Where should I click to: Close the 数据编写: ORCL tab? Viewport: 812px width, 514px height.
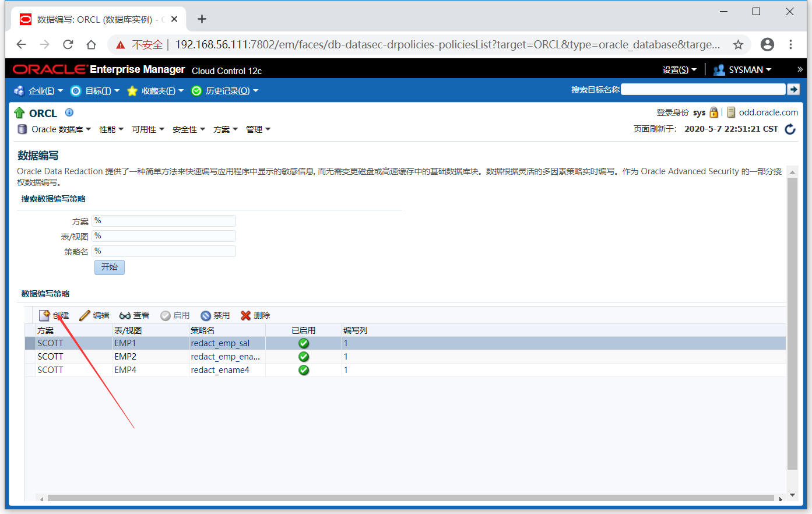(174, 19)
